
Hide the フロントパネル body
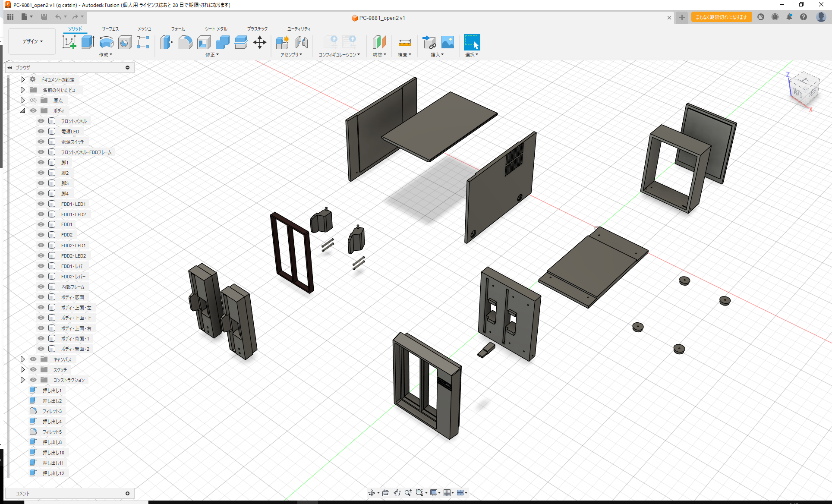pyautogui.click(x=41, y=121)
